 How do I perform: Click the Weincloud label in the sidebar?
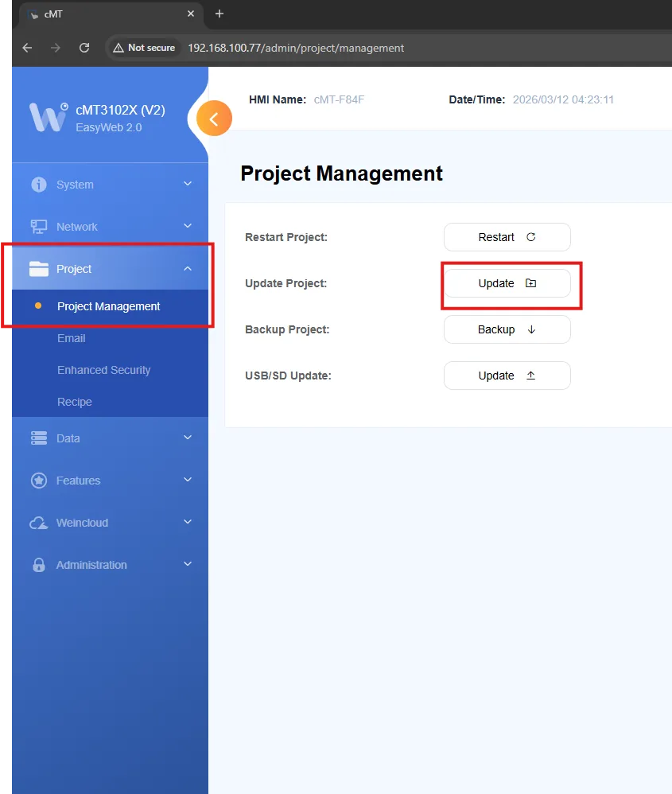pyautogui.click(x=83, y=523)
